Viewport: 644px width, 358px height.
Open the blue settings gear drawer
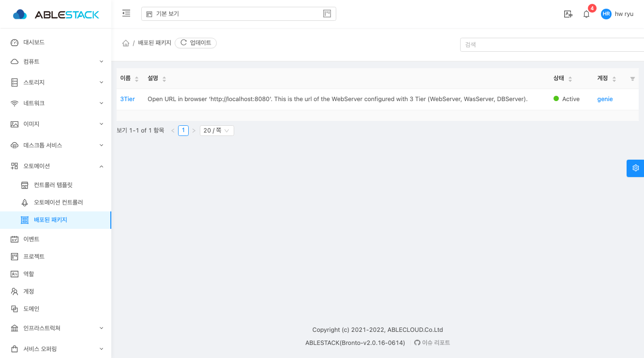coord(635,168)
